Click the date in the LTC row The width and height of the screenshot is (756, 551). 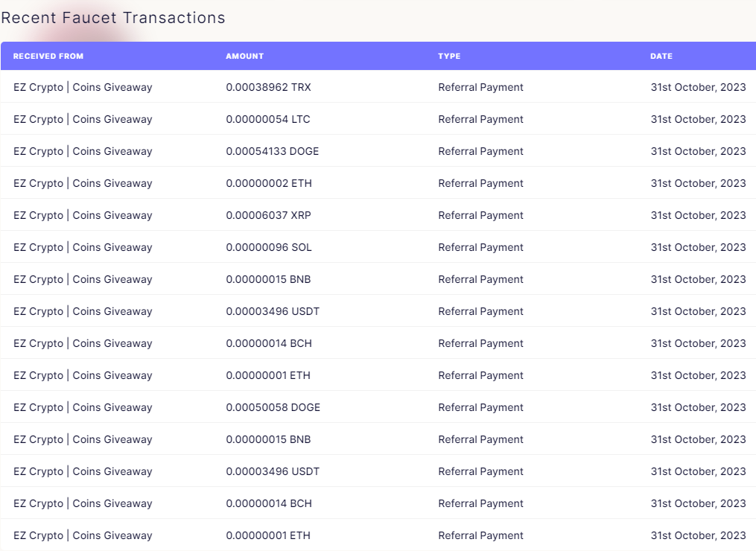pyautogui.click(x=698, y=119)
